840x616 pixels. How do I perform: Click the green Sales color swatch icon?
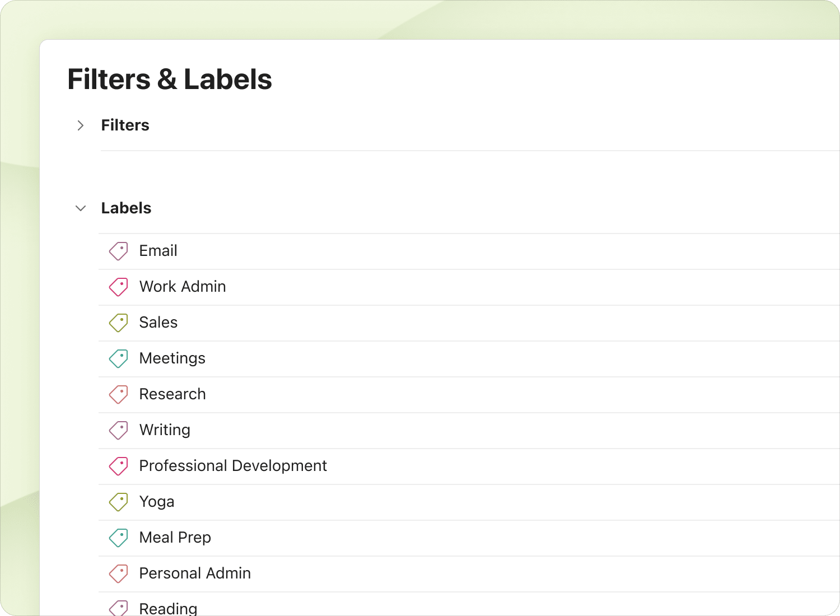pyautogui.click(x=119, y=323)
